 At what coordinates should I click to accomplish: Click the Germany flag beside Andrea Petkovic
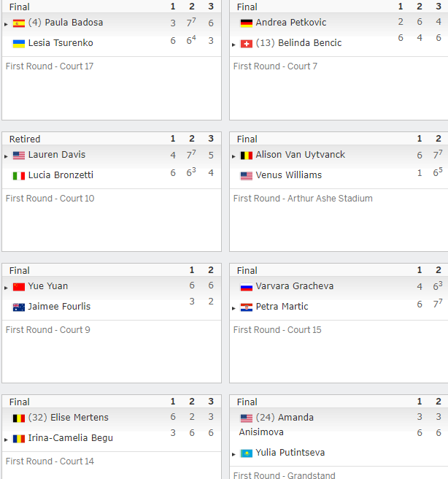pyautogui.click(x=247, y=23)
